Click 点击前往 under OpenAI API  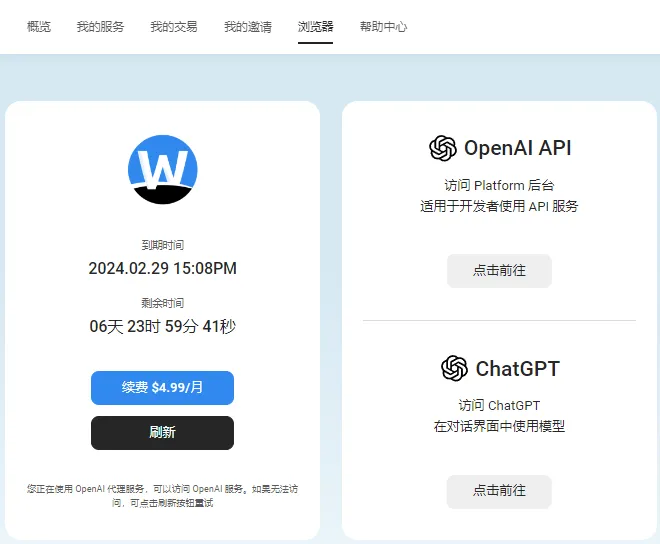pos(499,271)
